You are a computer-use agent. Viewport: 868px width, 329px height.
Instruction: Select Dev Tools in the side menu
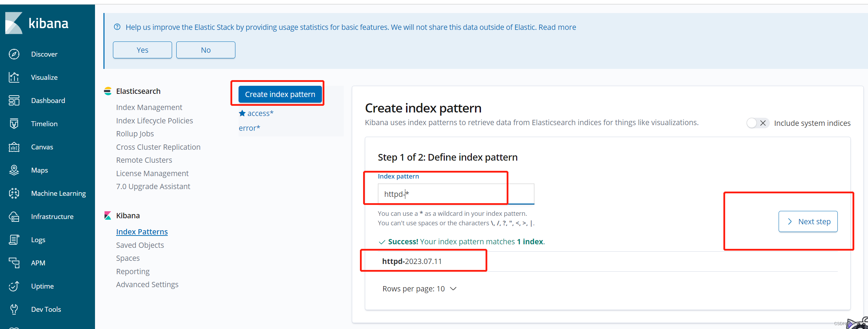coord(46,309)
